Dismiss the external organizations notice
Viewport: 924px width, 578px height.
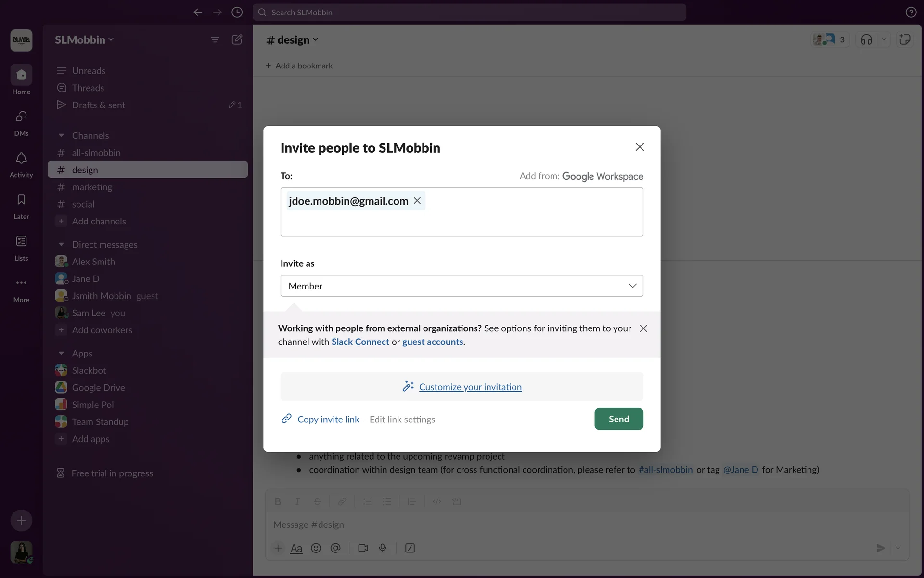click(x=643, y=328)
